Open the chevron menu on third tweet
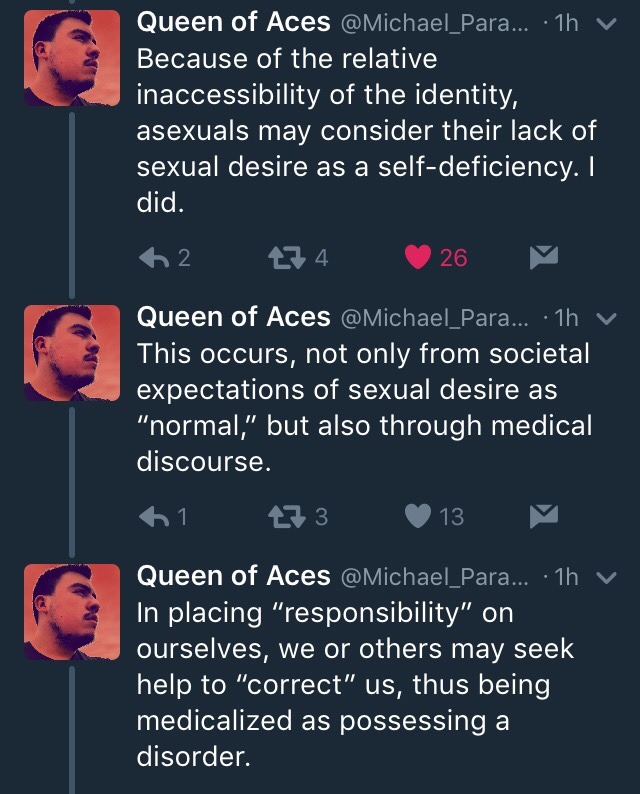This screenshot has width=640, height=794. (604, 576)
